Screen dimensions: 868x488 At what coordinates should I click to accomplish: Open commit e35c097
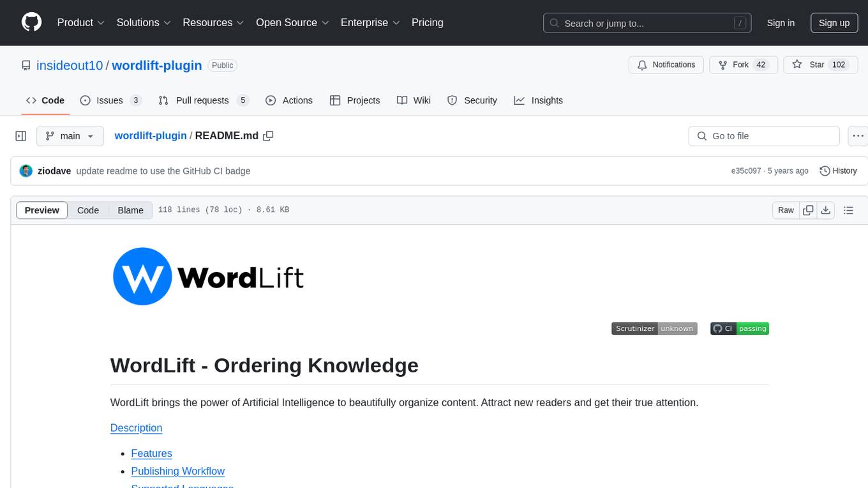tap(746, 171)
